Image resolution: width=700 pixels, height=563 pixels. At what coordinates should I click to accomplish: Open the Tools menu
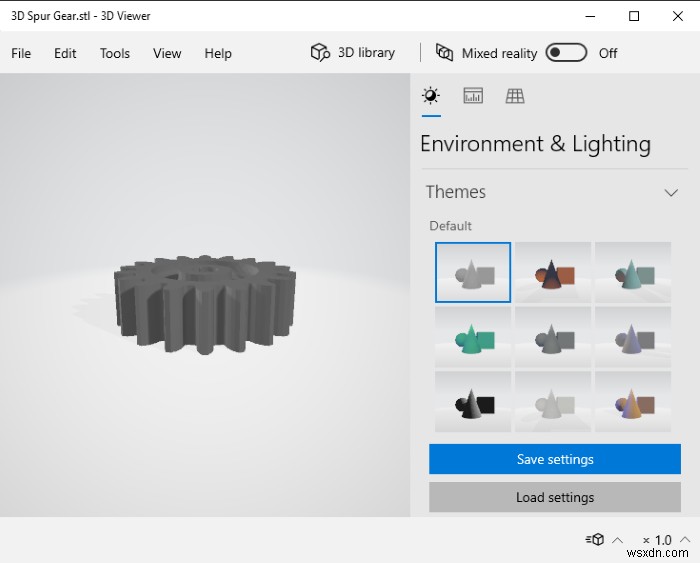(x=115, y=53)
